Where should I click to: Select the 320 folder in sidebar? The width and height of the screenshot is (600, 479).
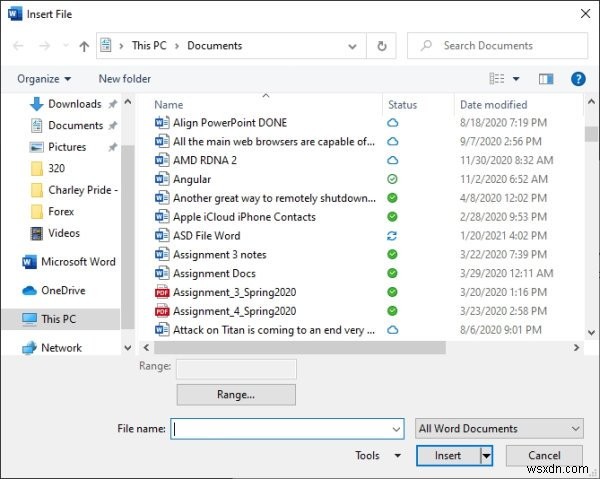tap(56, 168)
